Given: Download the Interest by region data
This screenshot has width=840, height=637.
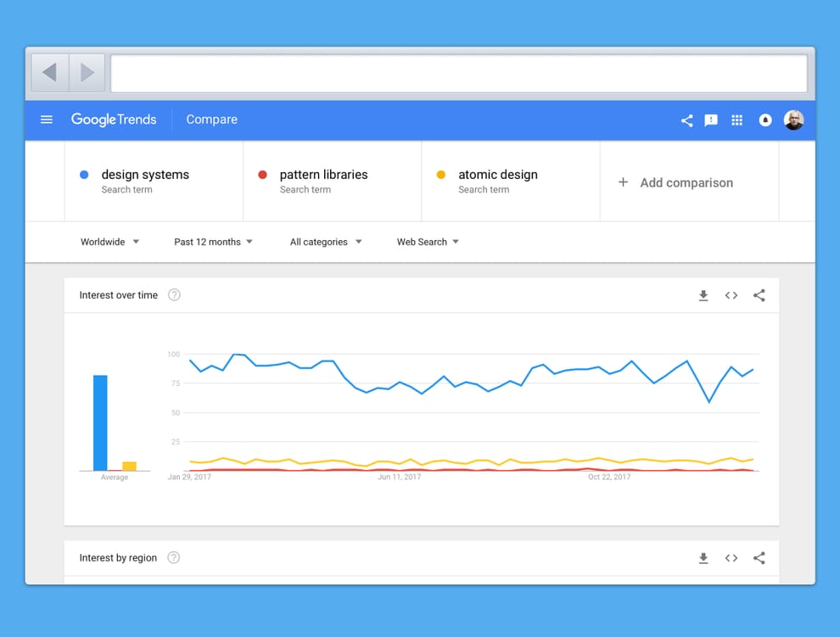Looking at the screenshot, I should 703,558.
